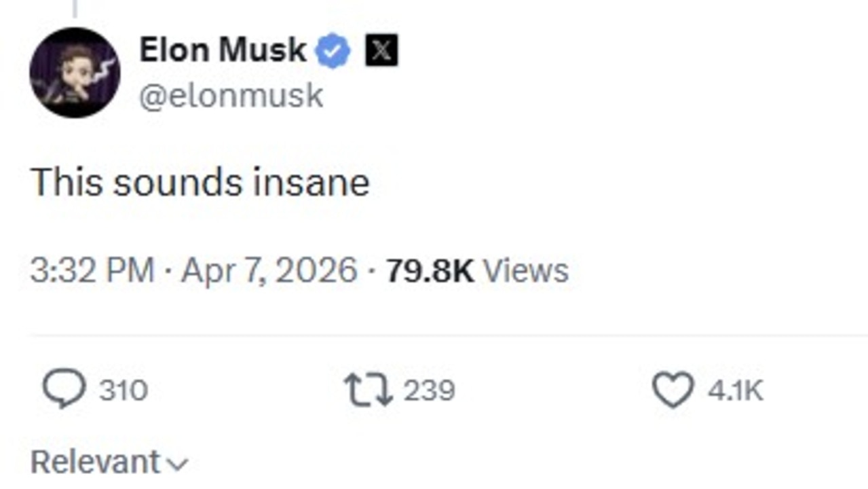Click the Apr 7, 2026 date
This screenshot has width=868, height=489.
point(269,270)
